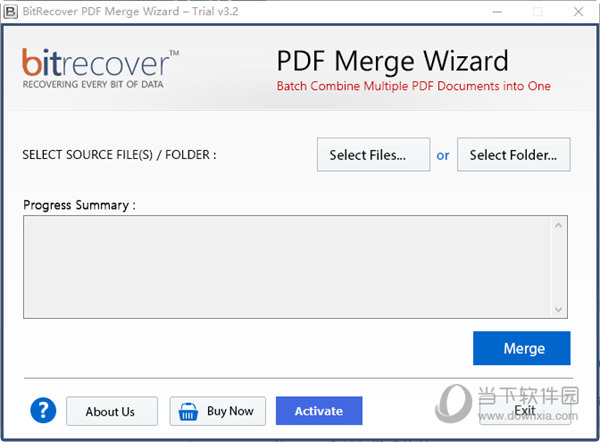Click the bitrecover logo
This screenshot has height=442, width=600.
100,68
